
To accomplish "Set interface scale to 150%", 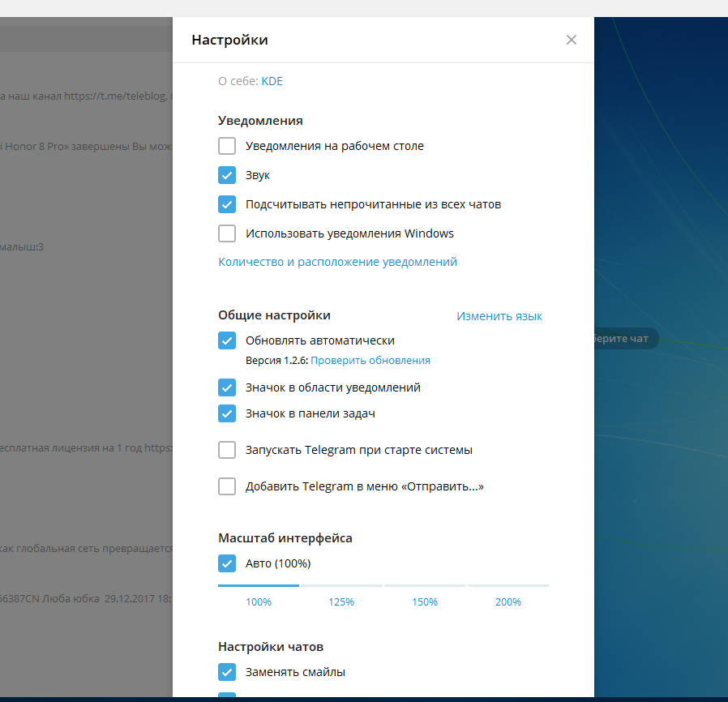I will (x=425, y=601).
